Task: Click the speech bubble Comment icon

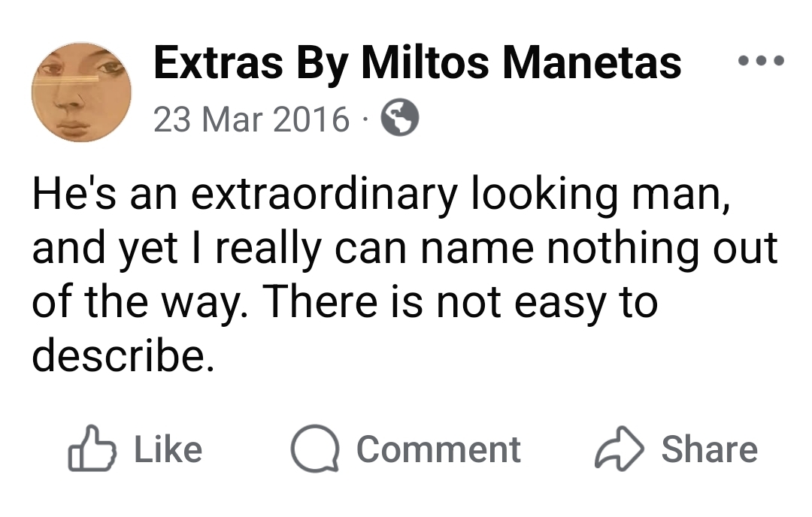Action: point(314,449)
